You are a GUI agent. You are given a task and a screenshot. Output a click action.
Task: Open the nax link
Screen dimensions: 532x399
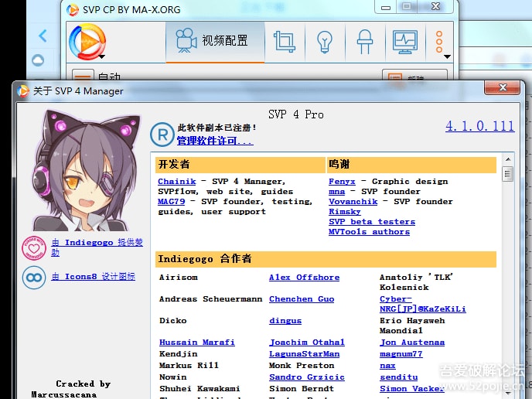pos(387,366)
